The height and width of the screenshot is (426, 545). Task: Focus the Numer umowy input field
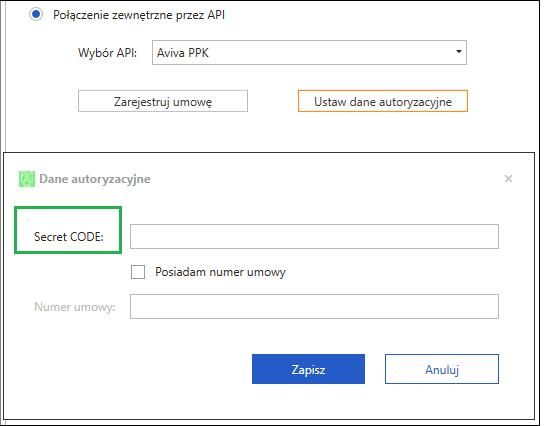[x=314, y=306]
